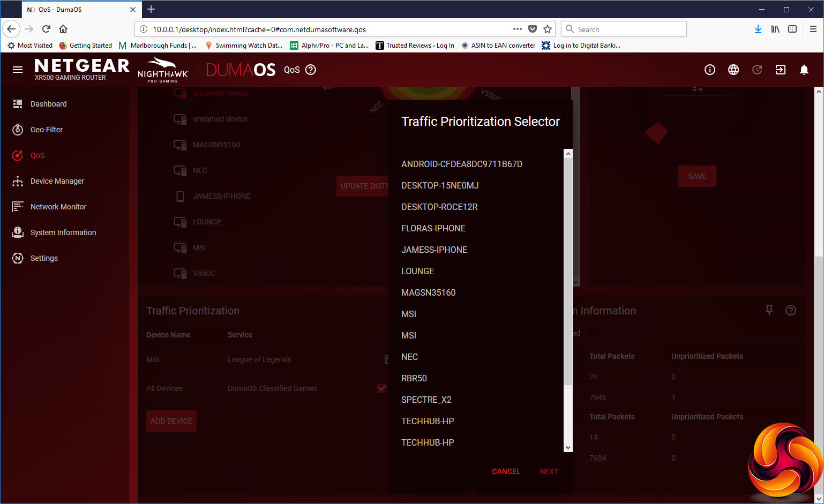Open the notifications bell

[804, 70]
